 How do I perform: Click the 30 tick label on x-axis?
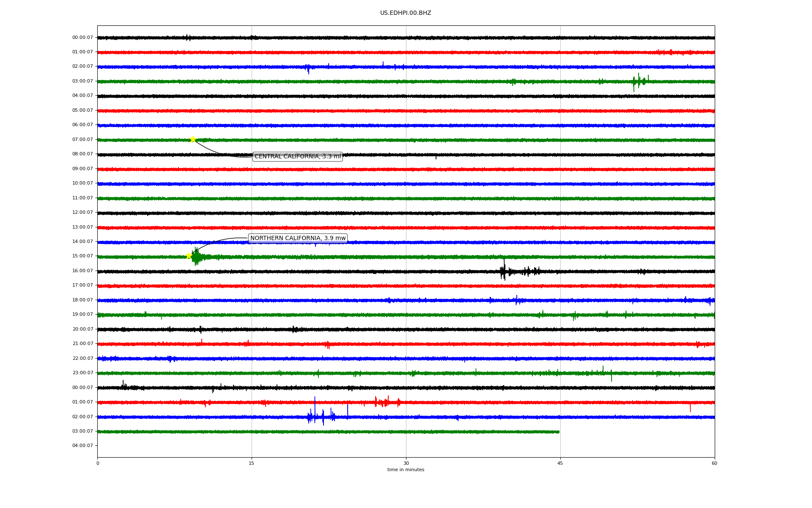point(406,463)
